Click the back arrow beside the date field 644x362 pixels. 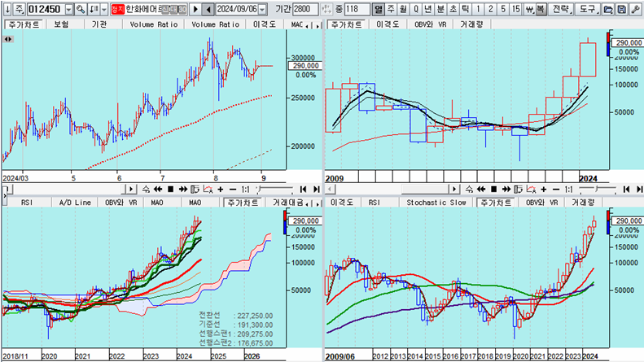pos(207,9)
